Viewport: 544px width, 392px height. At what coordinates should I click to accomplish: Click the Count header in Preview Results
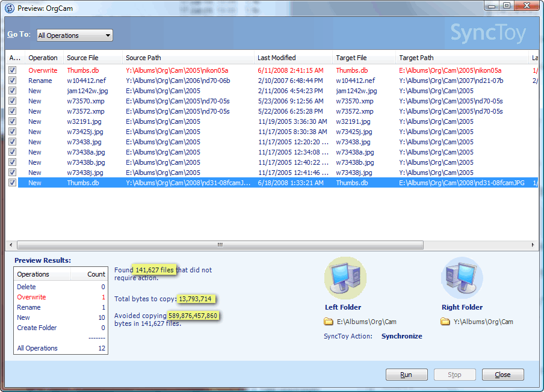click(x=90, y=274)
